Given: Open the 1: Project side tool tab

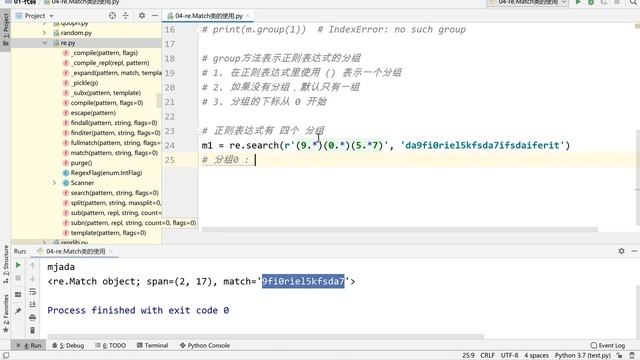Looking at the screenshot, I should pos(6,31).
